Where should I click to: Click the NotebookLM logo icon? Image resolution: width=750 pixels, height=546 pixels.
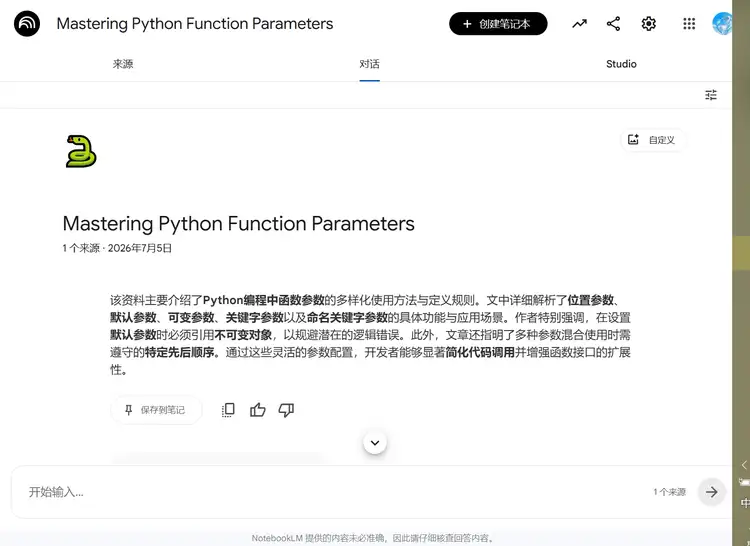pyautogui.click(x=27, y=23)
